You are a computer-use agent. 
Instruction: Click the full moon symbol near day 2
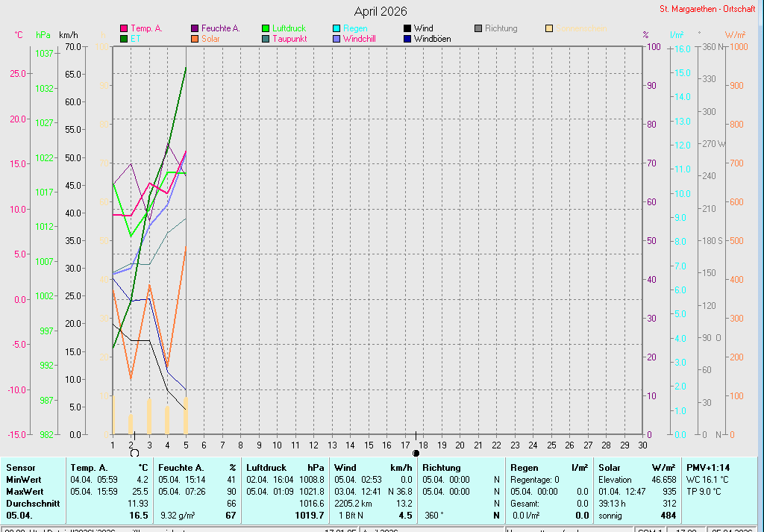pyautogui.click(x=134, y=453)
